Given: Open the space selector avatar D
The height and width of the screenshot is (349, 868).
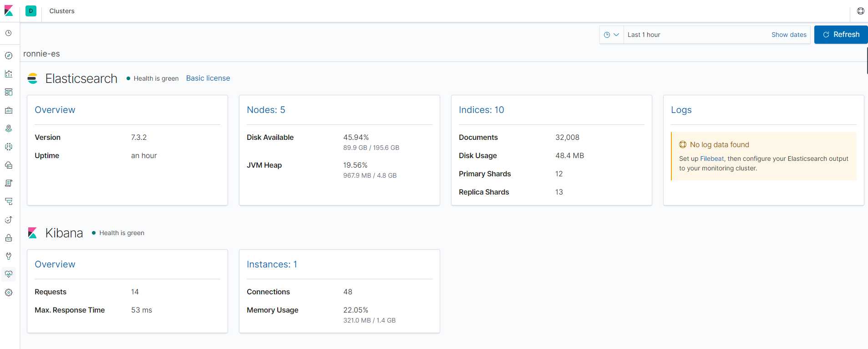Looking at the screenshot, I should pyautogui.click(x=31, y=11).
